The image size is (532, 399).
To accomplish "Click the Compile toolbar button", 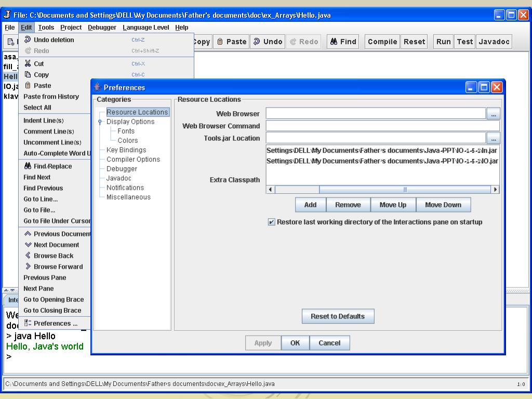I will tap(382, 42).
